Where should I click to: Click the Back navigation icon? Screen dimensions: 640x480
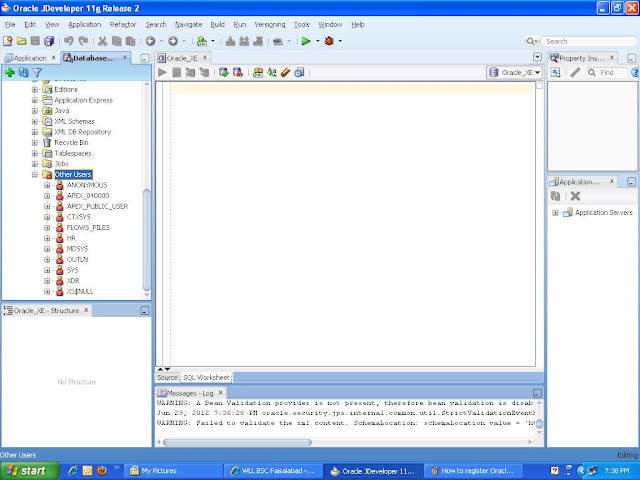pyautogui.click(x=151, y=41)
